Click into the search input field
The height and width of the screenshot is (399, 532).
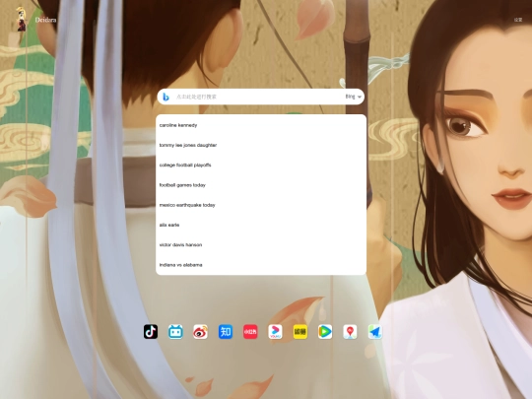pos(258,97)
